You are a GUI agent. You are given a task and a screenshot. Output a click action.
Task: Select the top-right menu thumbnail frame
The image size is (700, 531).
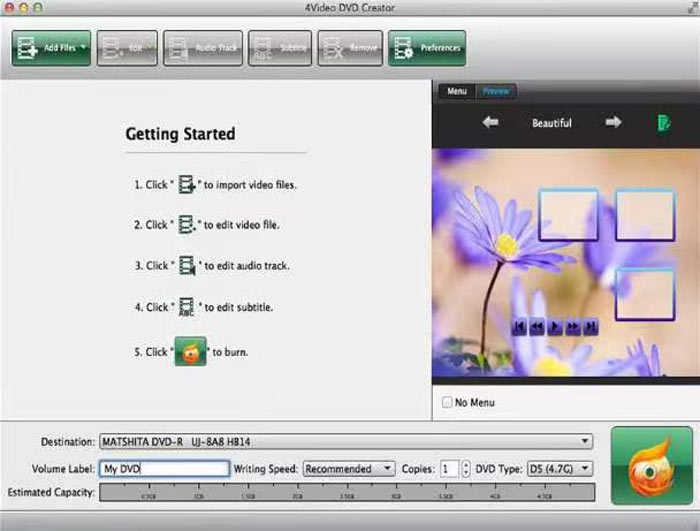click(645, 215)
